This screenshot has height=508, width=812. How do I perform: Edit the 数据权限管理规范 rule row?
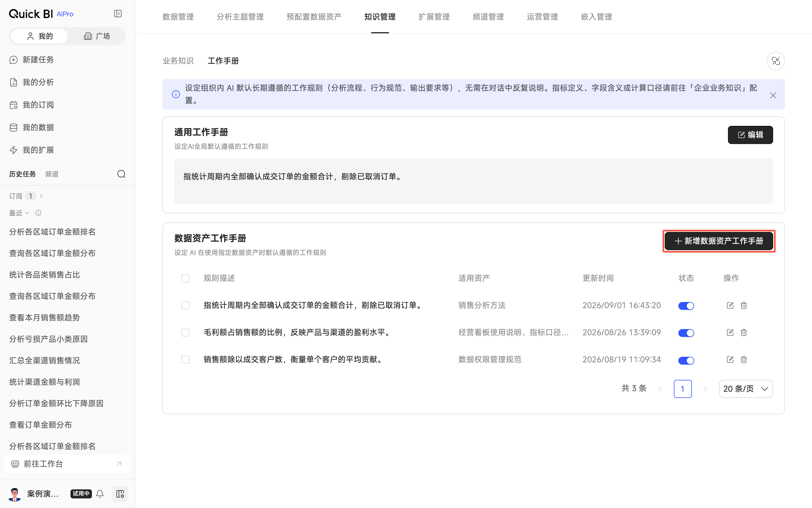click(730, 360)
